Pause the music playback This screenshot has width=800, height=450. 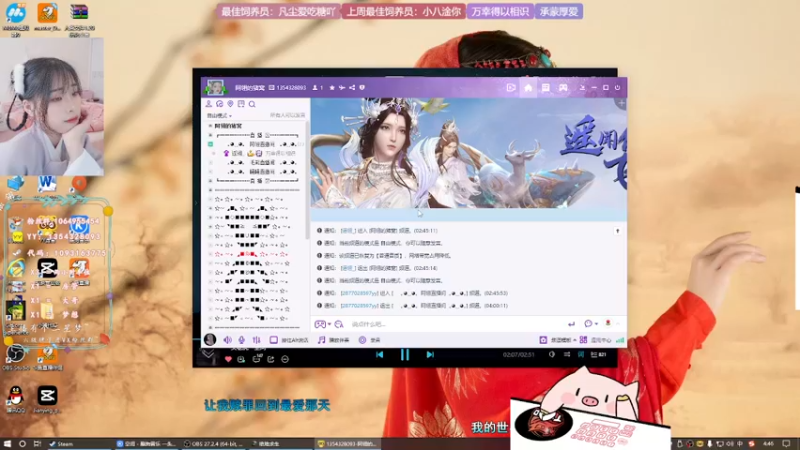tap(405, 355)
